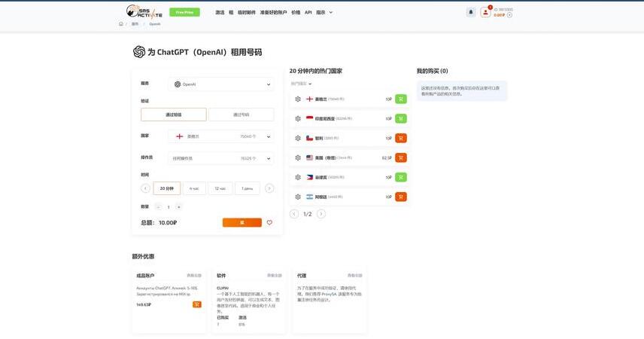
Task: Choose the 12 hour rental duration
Action: (x=220, y=188)
